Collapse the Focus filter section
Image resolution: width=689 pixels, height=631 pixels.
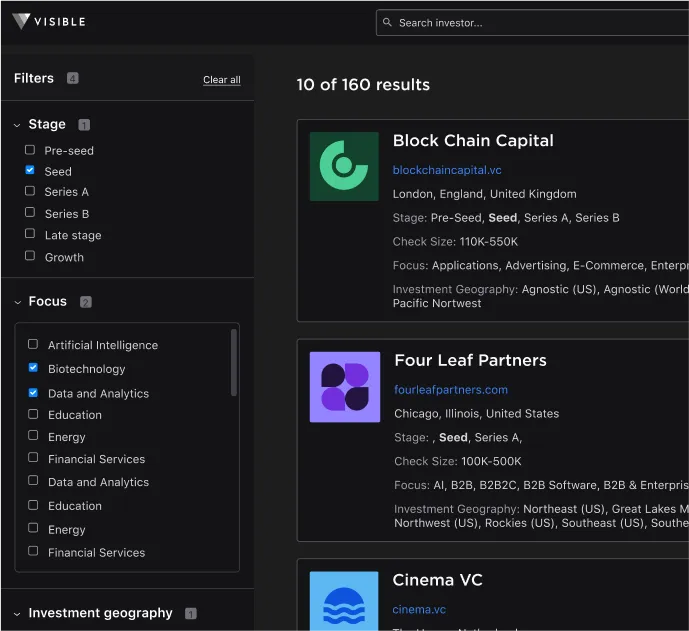[x=18, y=302]
